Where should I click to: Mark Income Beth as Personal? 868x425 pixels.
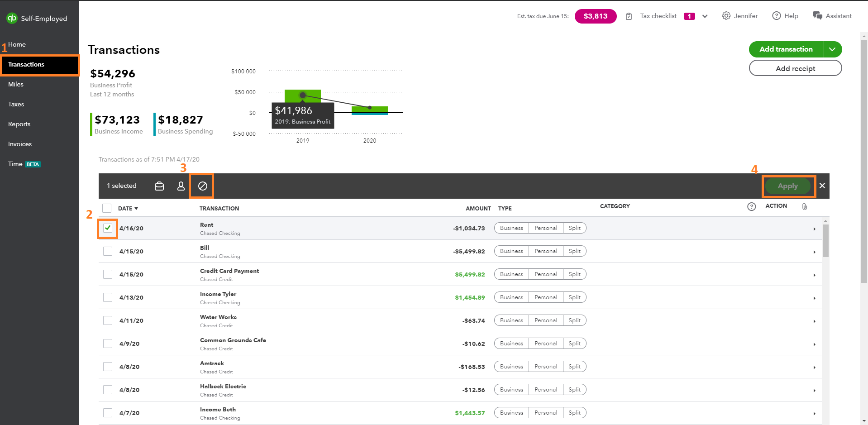point(546,413)
